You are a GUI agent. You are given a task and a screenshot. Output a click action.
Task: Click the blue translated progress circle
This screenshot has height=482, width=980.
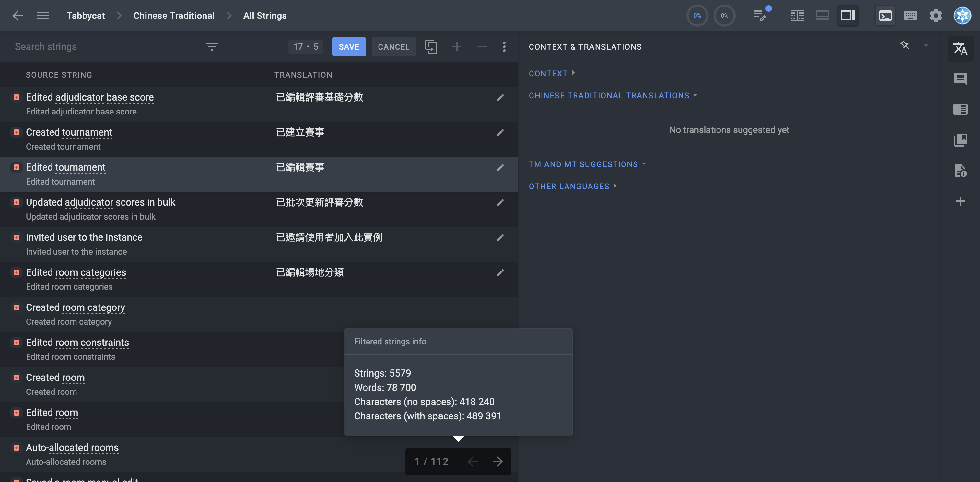point(697,16)
